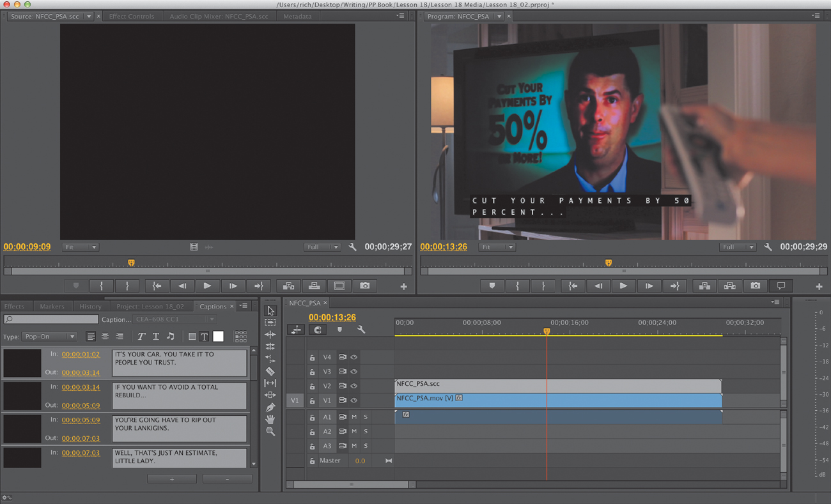Viewport: 831px width, 504px height.
Task: Select the Slide tool
Action: tap(270, 395)
